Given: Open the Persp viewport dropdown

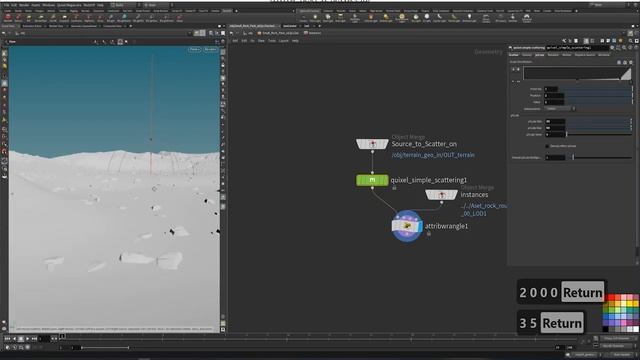Looking at the screenshot, I should 195,49.
